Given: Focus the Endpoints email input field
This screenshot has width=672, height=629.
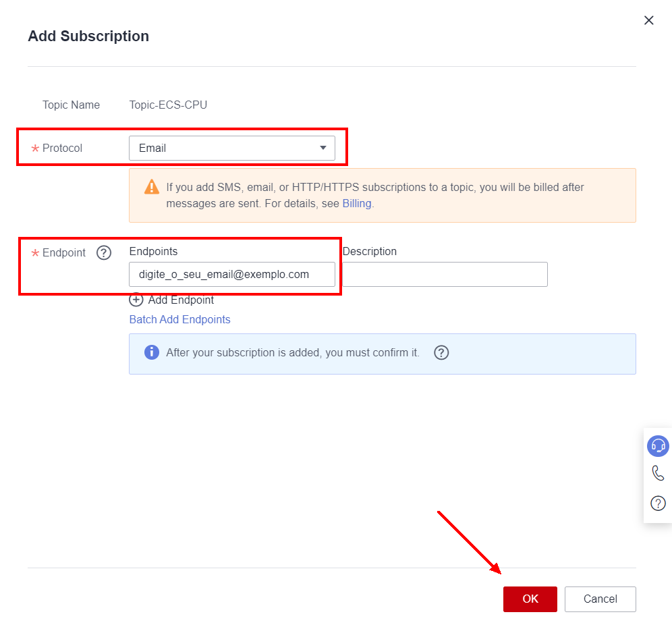Looking at the screenshot, I should [x=231, y=275].
